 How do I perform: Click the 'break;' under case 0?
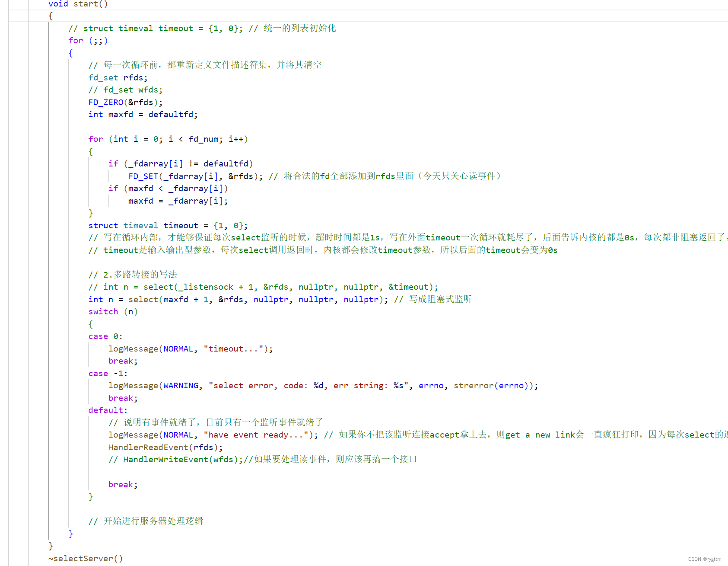[x=123, y=361]
